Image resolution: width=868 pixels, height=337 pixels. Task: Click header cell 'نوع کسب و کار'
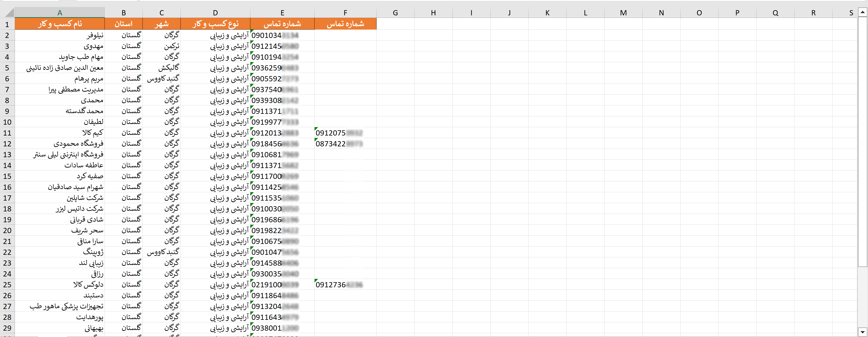pyautogui.click(x=215, y=24)
